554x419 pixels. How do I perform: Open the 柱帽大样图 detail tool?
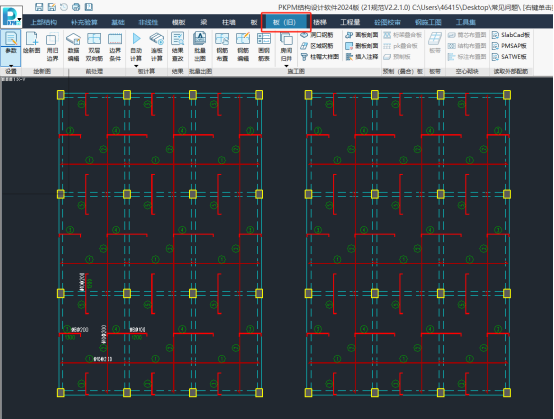320,57
